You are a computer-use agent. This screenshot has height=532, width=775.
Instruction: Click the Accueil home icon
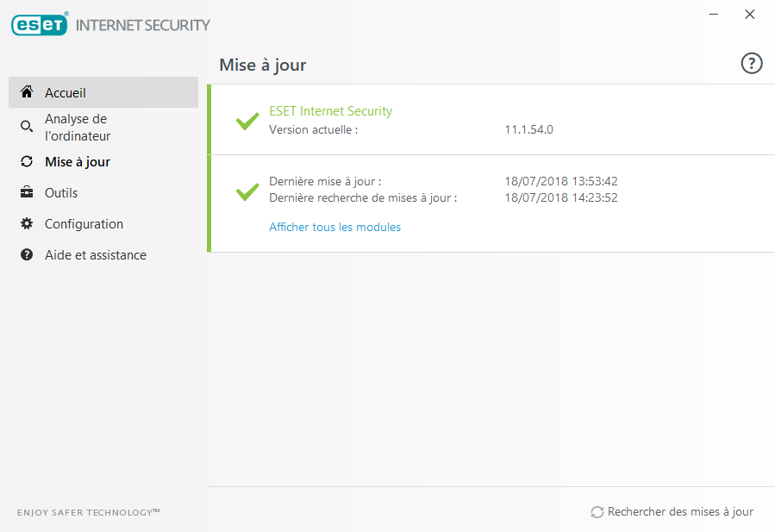[x=27, y=92]
